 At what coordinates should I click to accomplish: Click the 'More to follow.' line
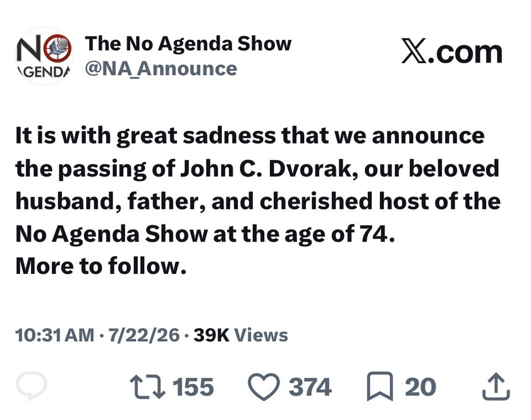(x=101, y=266)
